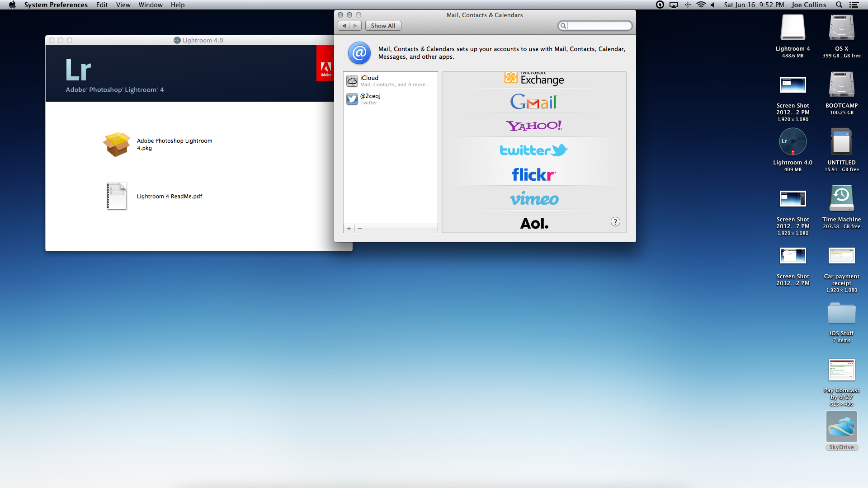Select the Time Machine drive icon
Screen dimensions: 868x488
tap(841, 198)
